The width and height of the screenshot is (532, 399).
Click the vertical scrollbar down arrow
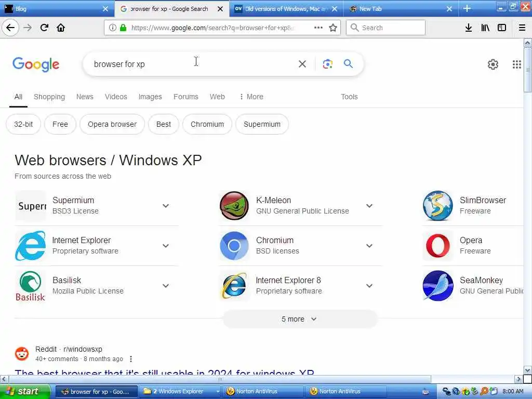pos(527,370)
